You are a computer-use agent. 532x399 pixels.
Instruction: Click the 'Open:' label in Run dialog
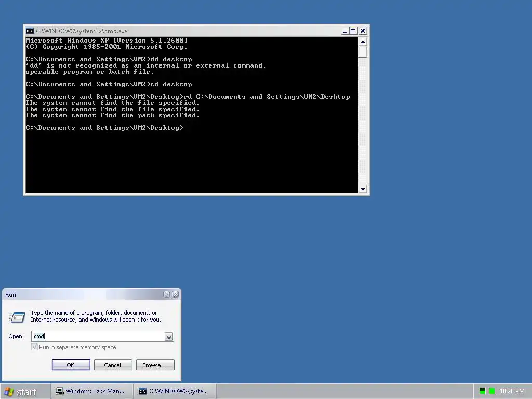[x=16, y=336]
